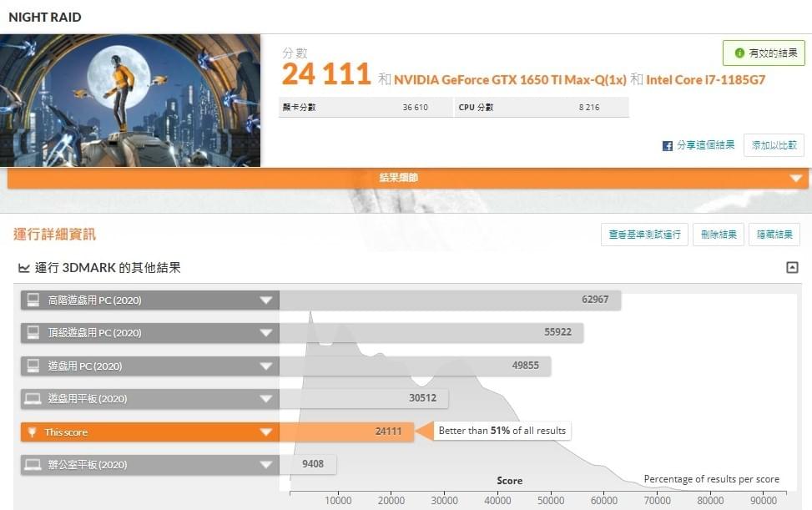Click the Facebook share icon

pos(668,146)
